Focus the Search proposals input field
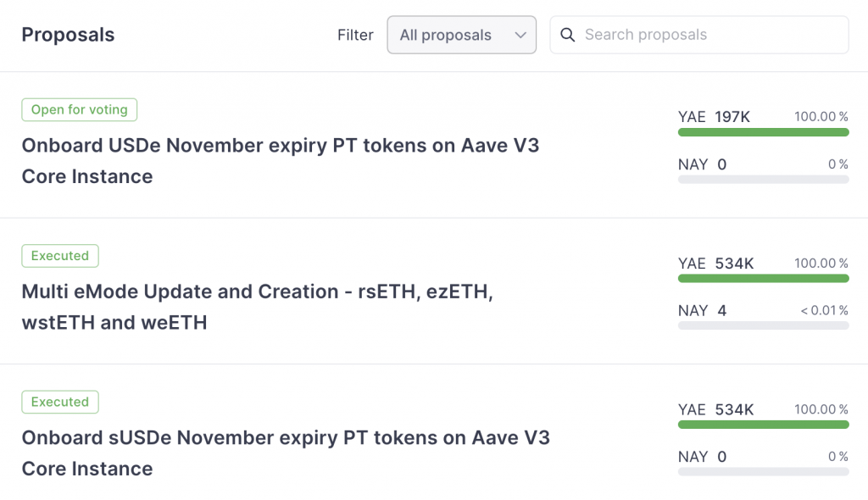 tap(699, 35)
